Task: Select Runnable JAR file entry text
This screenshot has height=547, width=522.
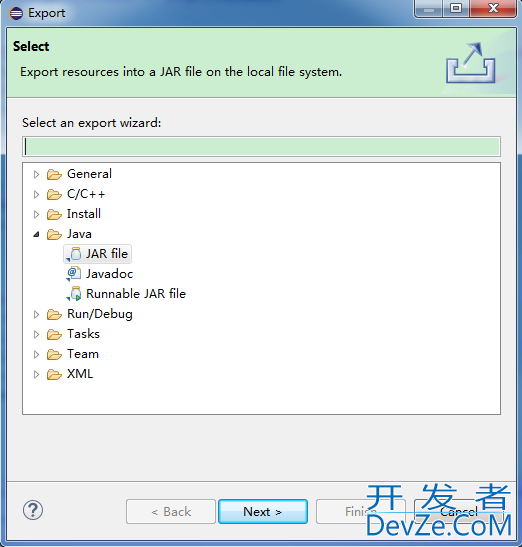Action: (x=136, y=294)
